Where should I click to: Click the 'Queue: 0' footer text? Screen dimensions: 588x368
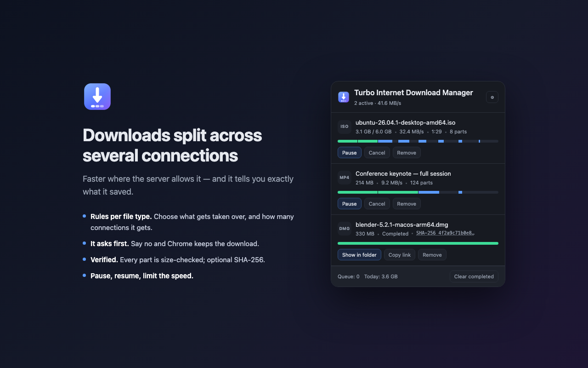(x=349, y=276)
